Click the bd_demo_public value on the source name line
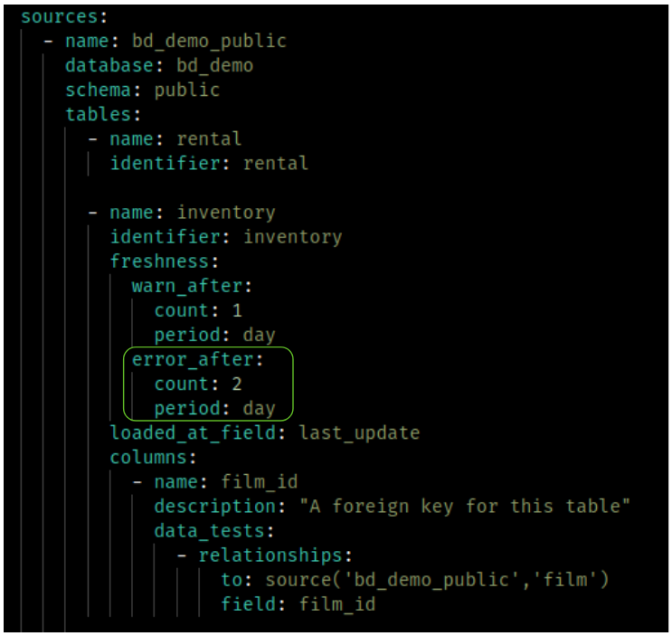This screenshot has height=636, width=672. (x=209, y=41)
